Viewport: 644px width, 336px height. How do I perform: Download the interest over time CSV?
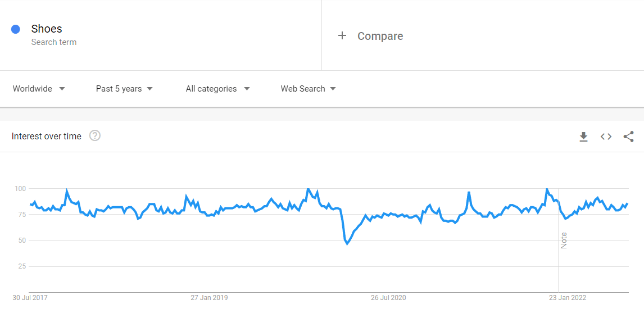[x=583, y=137]
